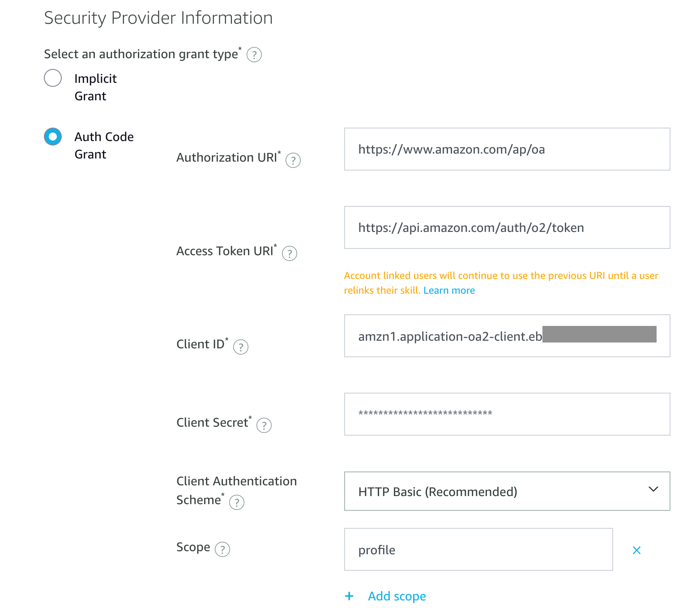Click the Scope help icon
Image resolution: width=700 pixels, height=608 pixels.
[x=222, y=549]
